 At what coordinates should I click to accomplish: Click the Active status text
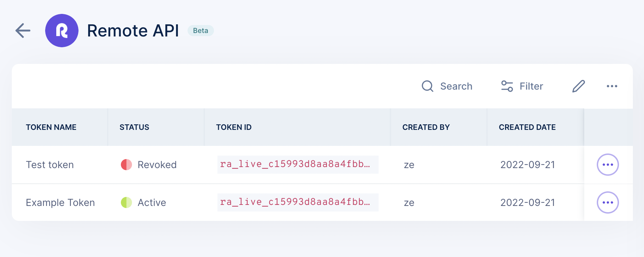(x=152, y=202)
